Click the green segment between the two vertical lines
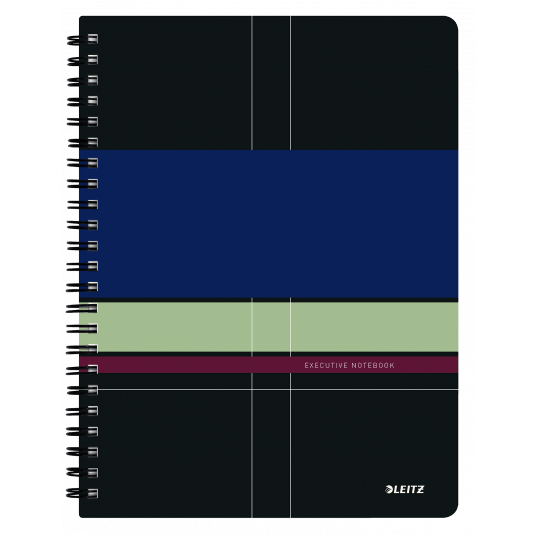 [271, 327]
